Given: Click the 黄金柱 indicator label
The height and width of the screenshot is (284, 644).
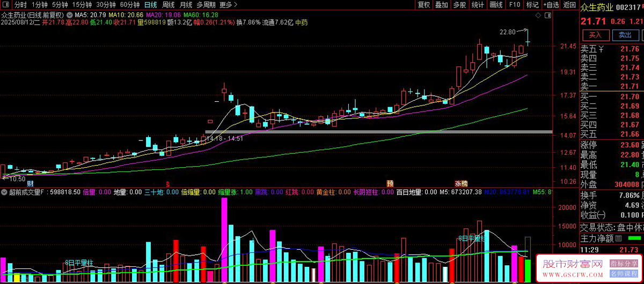Looking at the screenshot, I should (x=326, y=192).
